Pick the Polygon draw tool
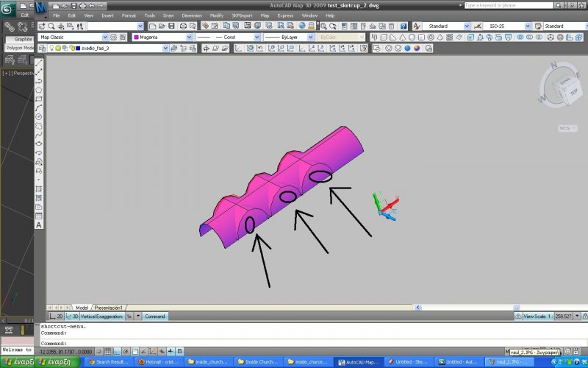Viewport: 588px width, 368px height. (x=39, y=89)
